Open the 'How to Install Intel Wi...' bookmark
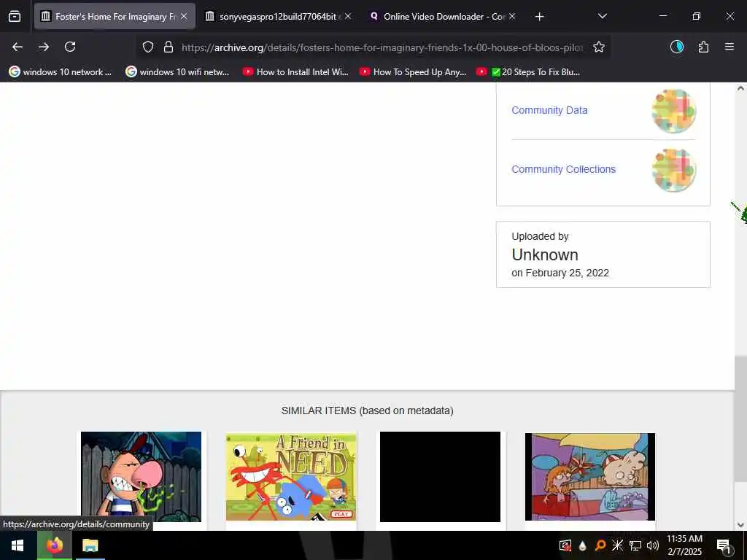The image size is (747, 560). coord(296,72)
